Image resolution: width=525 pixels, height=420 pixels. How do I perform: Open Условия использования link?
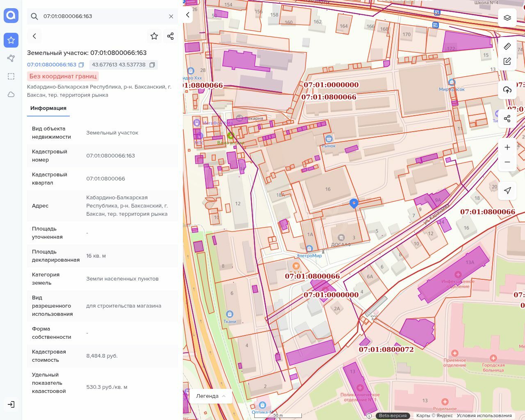pos(484,415)
